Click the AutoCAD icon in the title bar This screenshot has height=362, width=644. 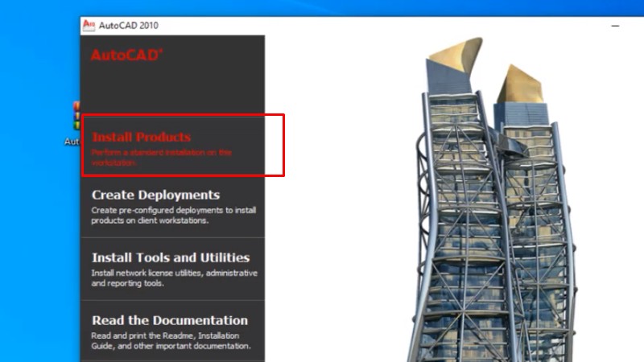89,25
